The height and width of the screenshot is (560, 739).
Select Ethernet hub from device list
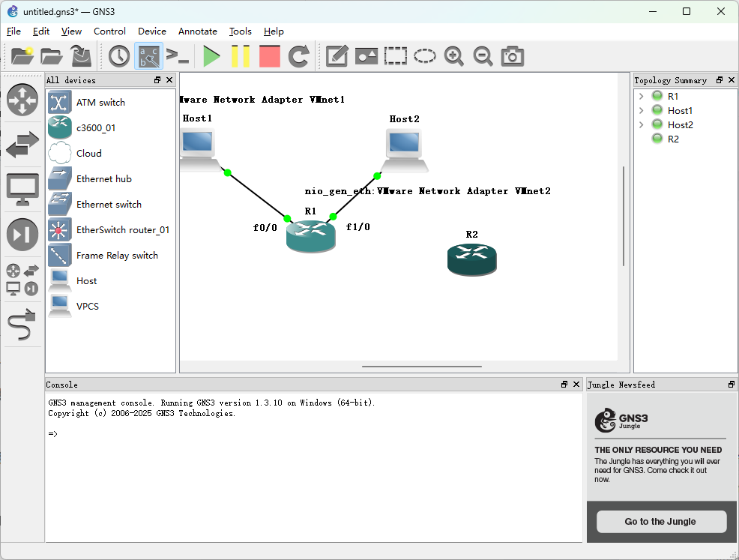(111, 178)
